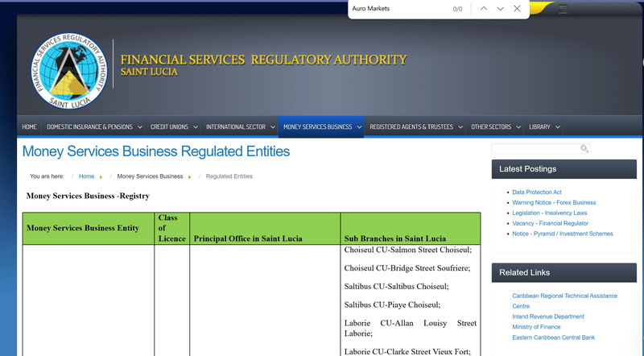Screen dimensions: 644x356
Task: Click Saltibus CU-Saltibus Choiseul entry
Action: 396,286
